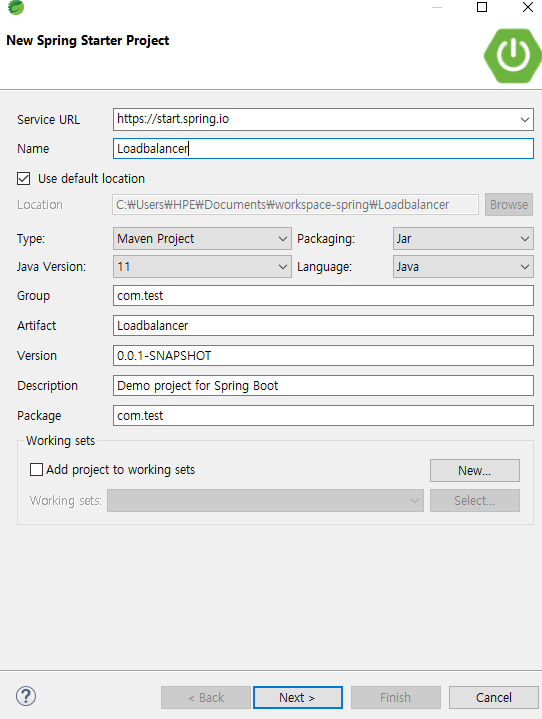
Task: Click the New... working set button
Action: (x=475, y=470)
